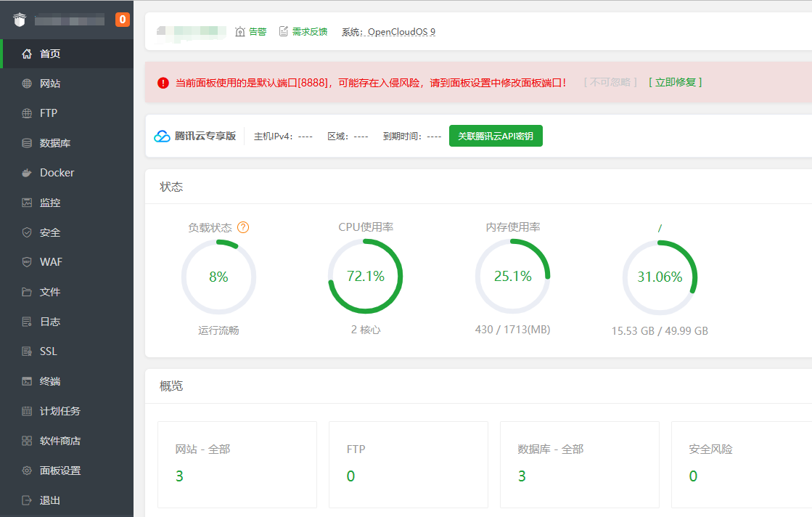The width and height of the screenshot is (812, 517).
Task: Click the WAF shield icon
Action: 27,262
